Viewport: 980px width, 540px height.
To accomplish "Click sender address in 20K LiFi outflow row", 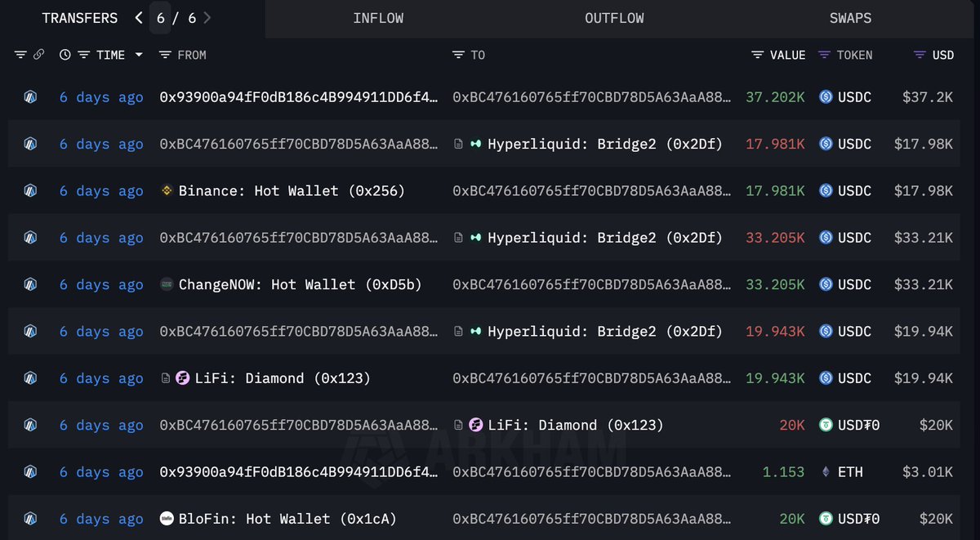I will (x=299, y=425).
